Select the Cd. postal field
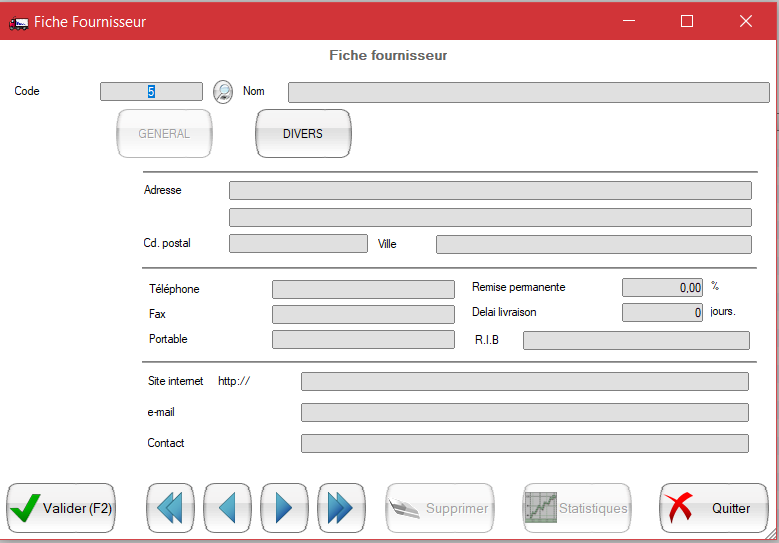Image resolution: width=779 pixels, height=543 pixels. (x=298, y=244)
